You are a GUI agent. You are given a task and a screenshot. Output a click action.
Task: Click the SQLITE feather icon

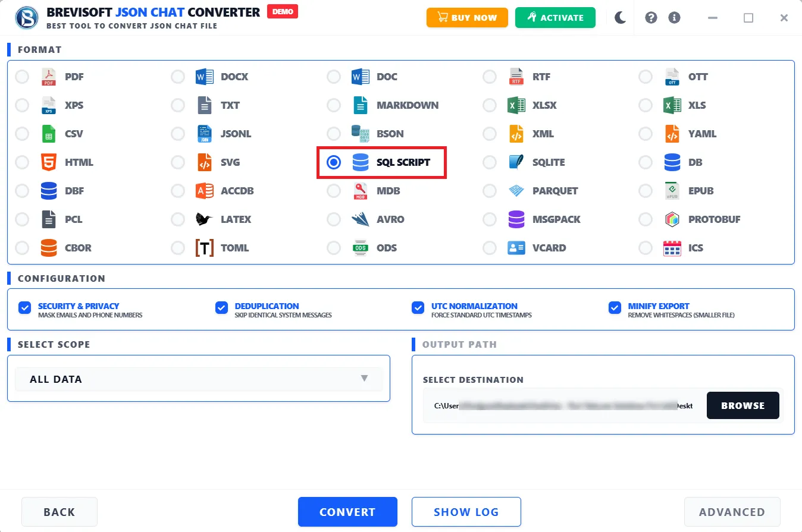pos(516,162)
